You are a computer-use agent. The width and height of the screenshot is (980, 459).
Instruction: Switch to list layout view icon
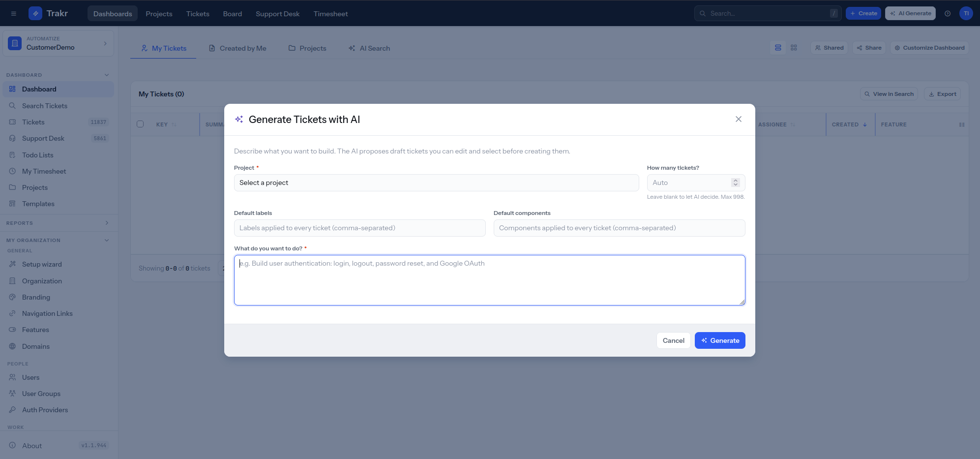[778, 48]
